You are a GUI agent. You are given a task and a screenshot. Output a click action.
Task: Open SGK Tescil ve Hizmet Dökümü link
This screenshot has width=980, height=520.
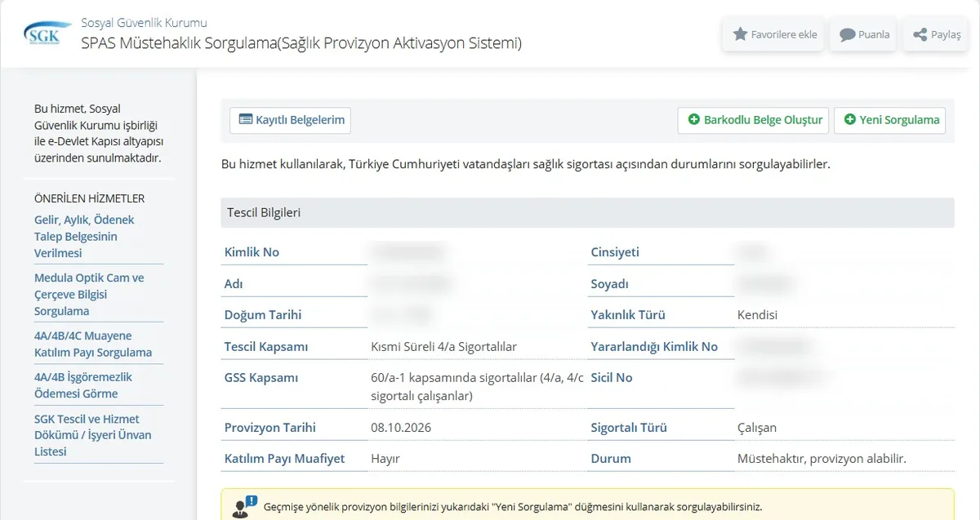coord(93,434)
